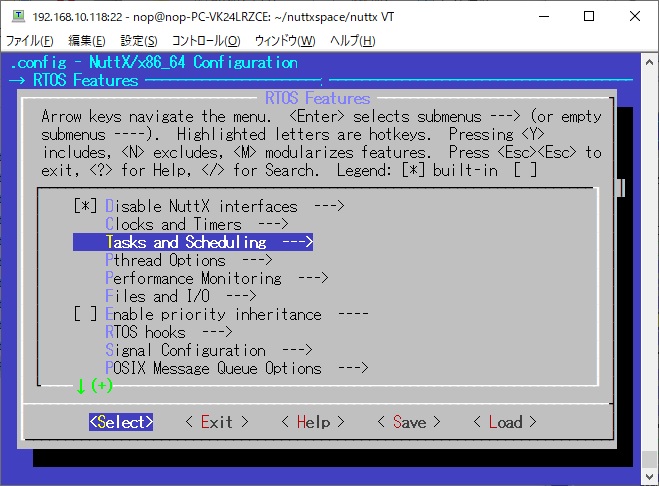The width and height of the screenshot is (659, 486).
Task: Open Performance Monitoring submenu
Action: pyautogui.click(x=217, y=278)
